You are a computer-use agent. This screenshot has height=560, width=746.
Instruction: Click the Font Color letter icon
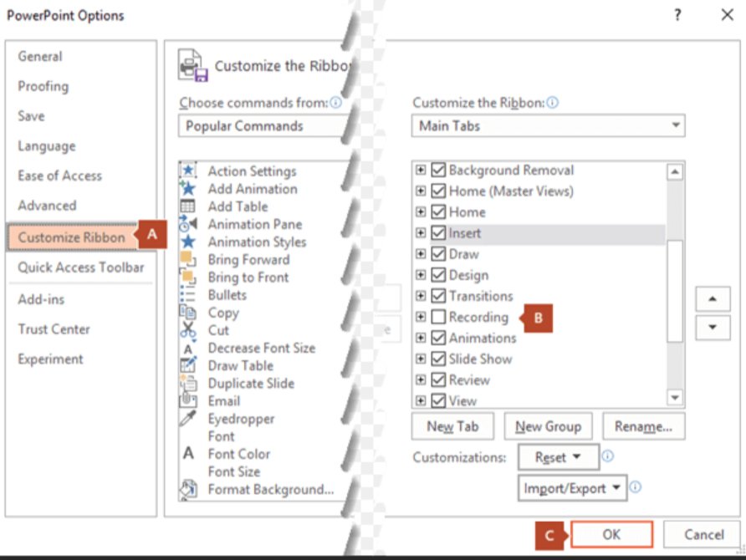pos(188,453)
